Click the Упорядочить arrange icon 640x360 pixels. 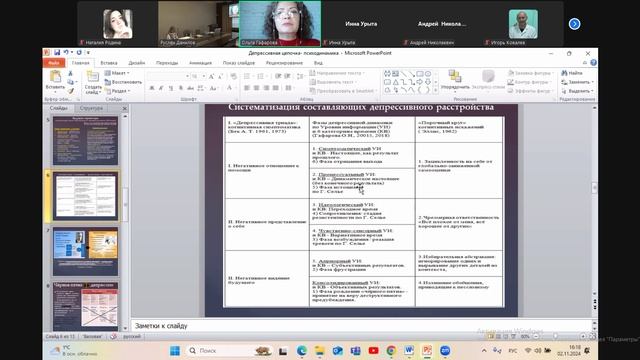[x=455, y=76]
